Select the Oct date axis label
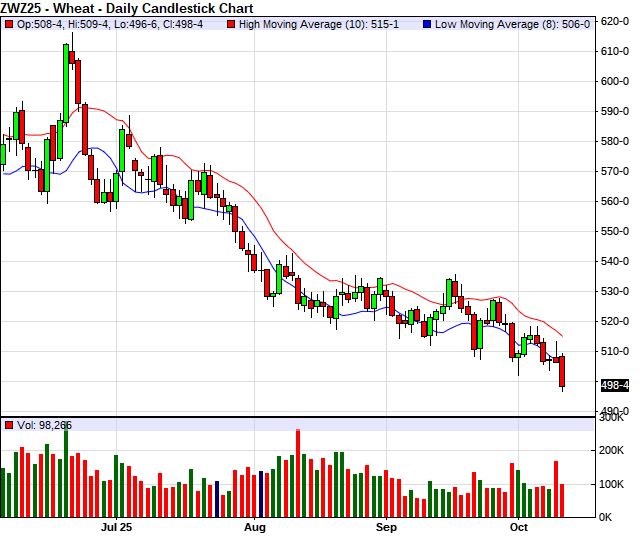Screen dimensions: 640x536 [518, 525]
